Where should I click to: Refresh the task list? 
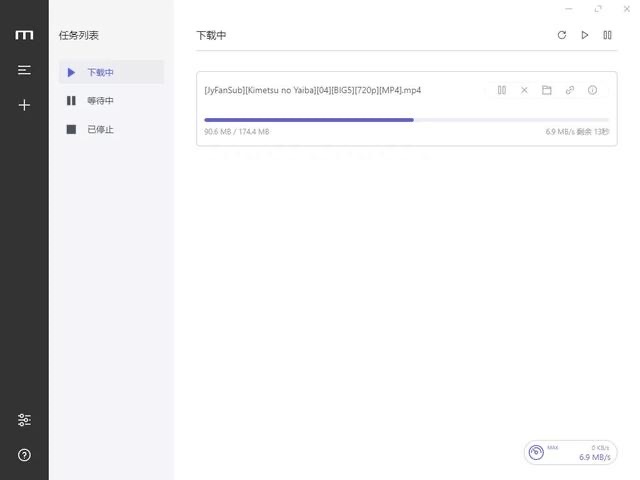coord(561,35)
